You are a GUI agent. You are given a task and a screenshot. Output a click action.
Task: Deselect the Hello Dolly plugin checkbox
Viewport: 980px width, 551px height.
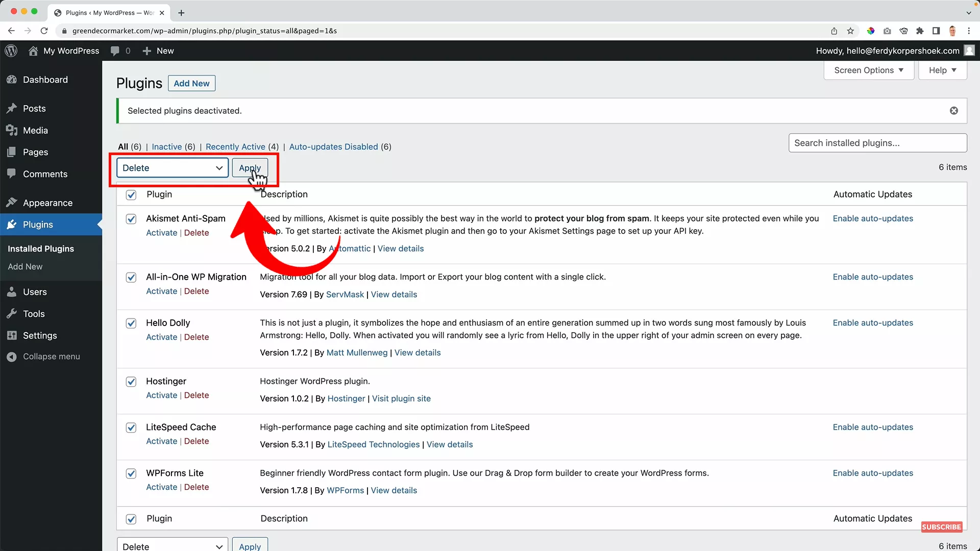[131, 323]
